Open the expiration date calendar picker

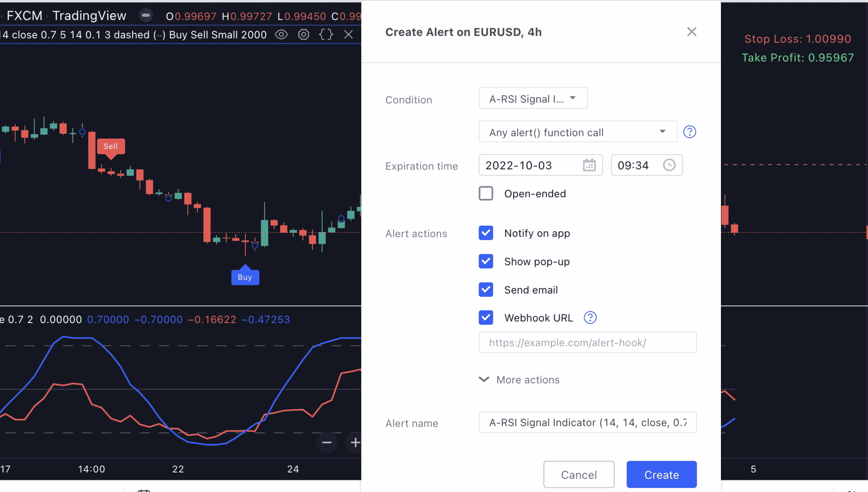point(590,165)
